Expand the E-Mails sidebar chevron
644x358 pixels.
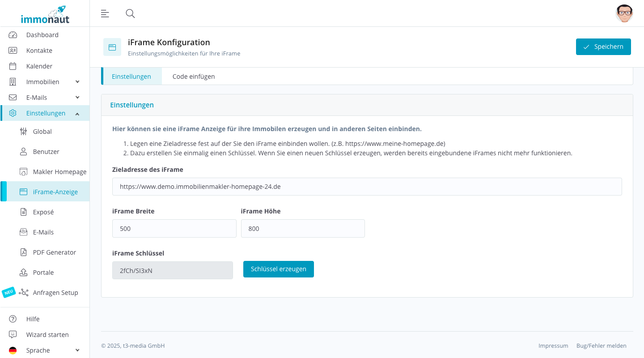pos(77,98)
